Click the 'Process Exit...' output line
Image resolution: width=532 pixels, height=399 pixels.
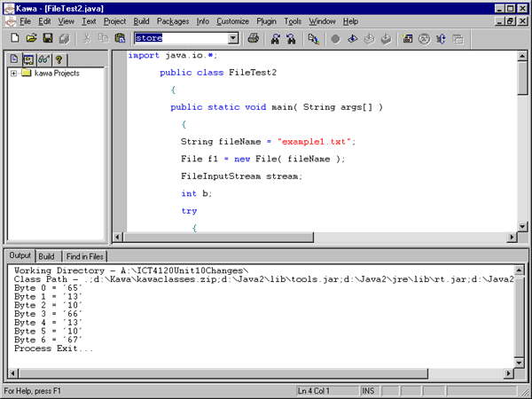pos(53,348)
